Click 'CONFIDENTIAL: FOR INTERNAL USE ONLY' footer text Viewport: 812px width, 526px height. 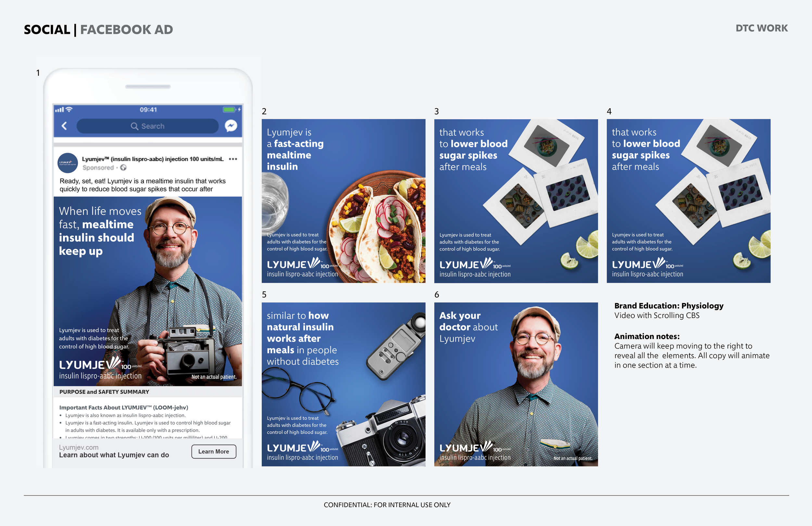[387, 505]
